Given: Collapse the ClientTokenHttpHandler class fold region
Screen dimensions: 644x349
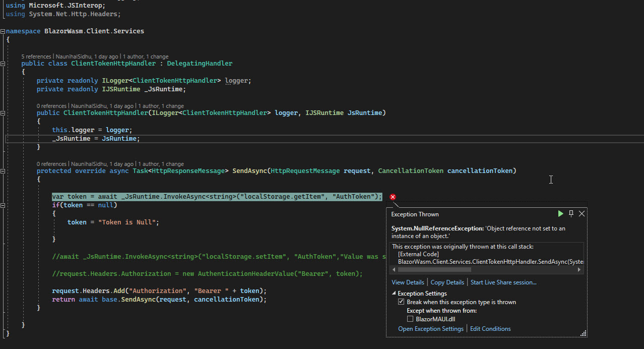Looking at the screenshot, I should 3,63.
